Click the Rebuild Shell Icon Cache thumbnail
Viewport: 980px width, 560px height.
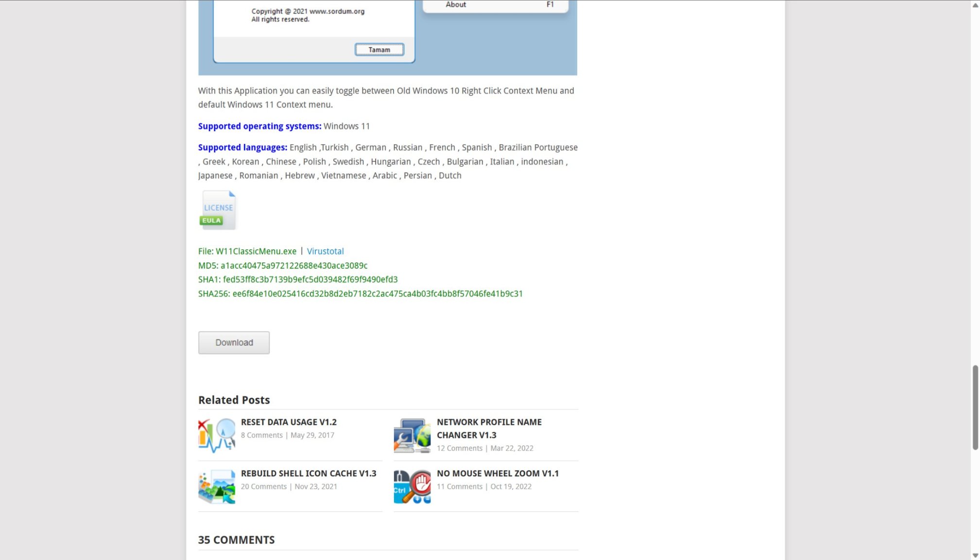(217, 486)
